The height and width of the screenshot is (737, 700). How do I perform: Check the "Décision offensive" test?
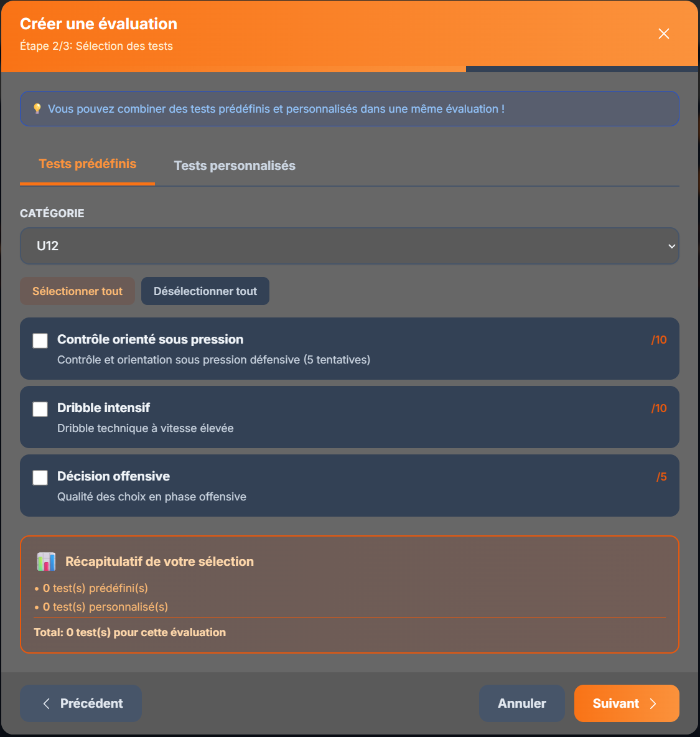(x=40, y=477)
